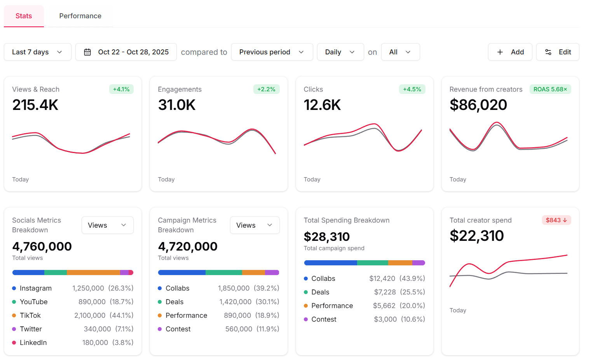Open the All platforms filter dropdown
This screenshot has width=598, height=364.
click(400, 52)
